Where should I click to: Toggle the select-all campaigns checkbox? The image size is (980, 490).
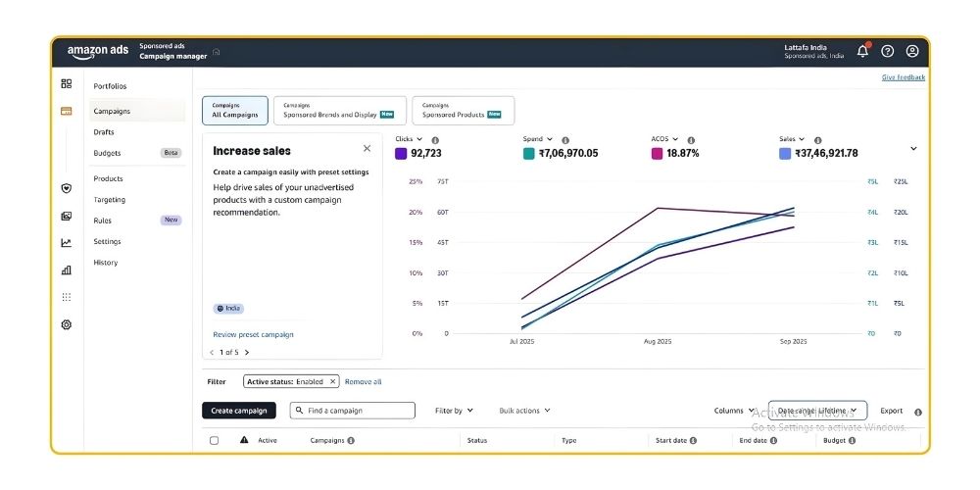(x=215, y=441)
